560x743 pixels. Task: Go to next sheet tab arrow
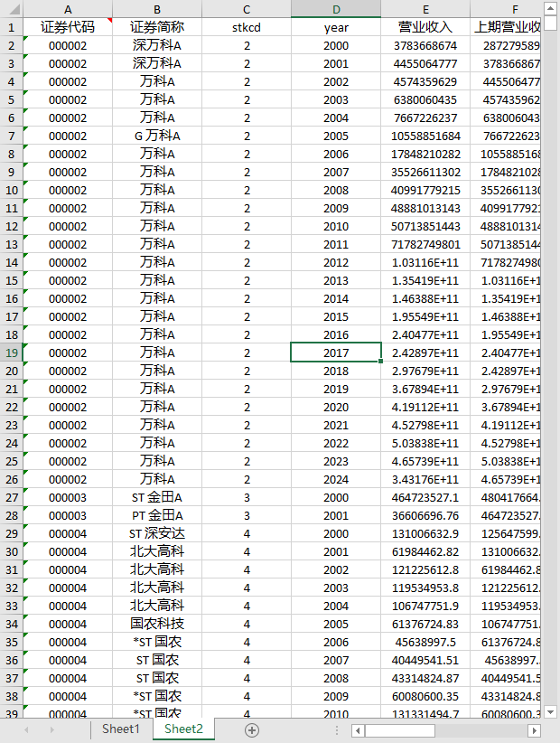52,730
